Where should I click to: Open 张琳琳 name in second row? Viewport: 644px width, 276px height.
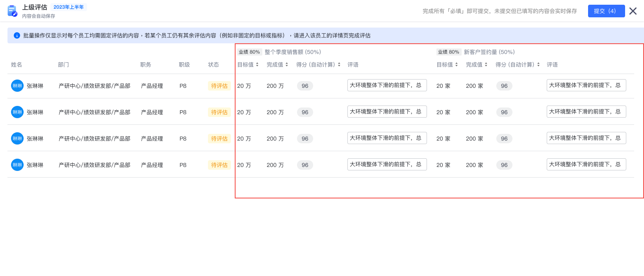[35, 112]
